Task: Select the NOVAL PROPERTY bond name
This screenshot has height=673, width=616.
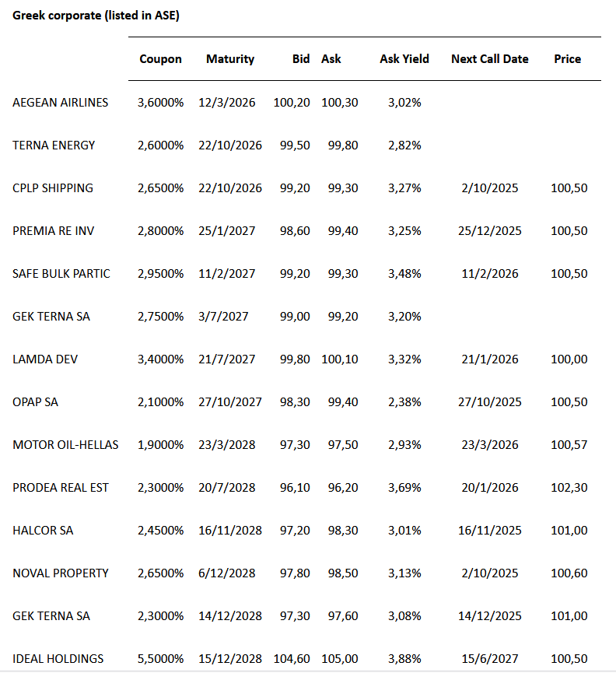Action: coord(61,573)
